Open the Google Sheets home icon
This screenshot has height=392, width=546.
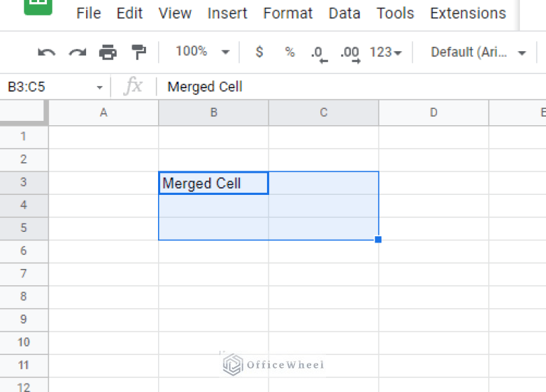tap(38, 7)
